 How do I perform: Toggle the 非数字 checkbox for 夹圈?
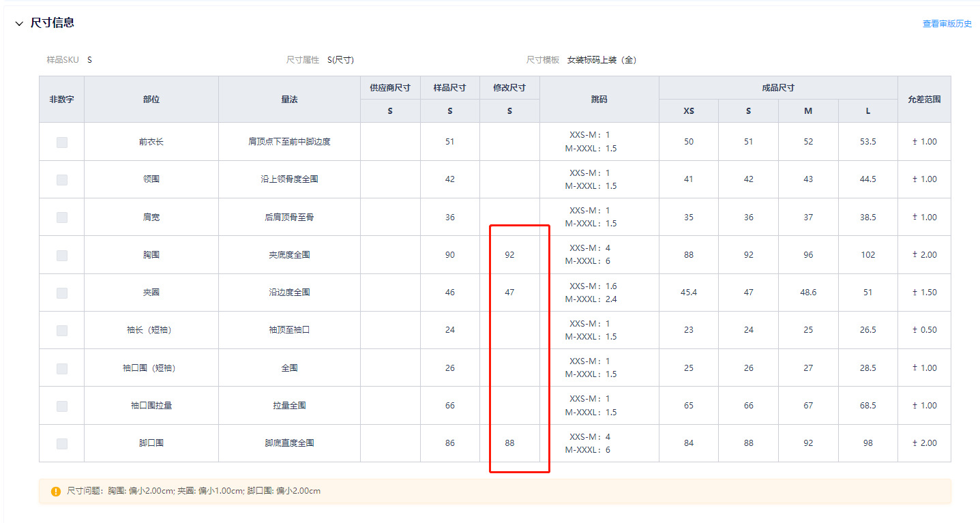(62, 293)
